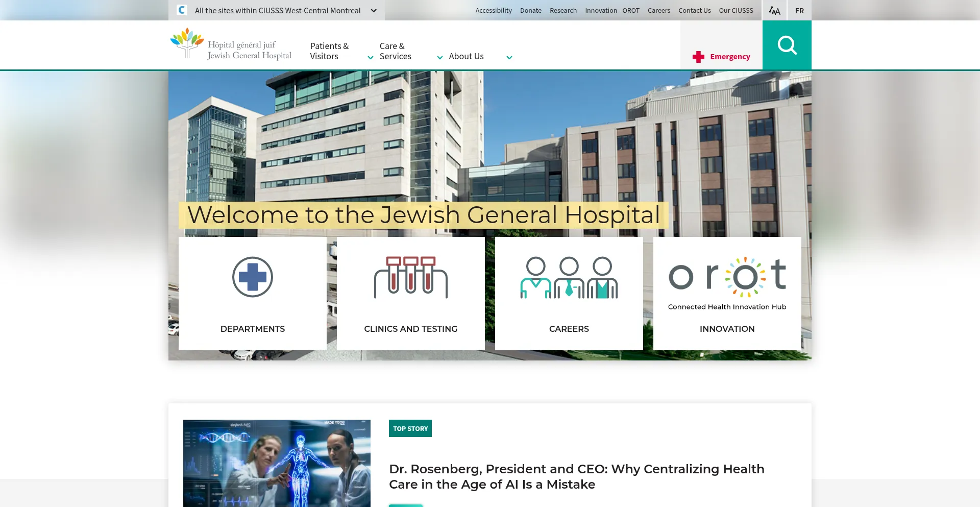Open the Contact Us link
The height and width of the screenshot is (507, 980).
(x=694, y=11)
